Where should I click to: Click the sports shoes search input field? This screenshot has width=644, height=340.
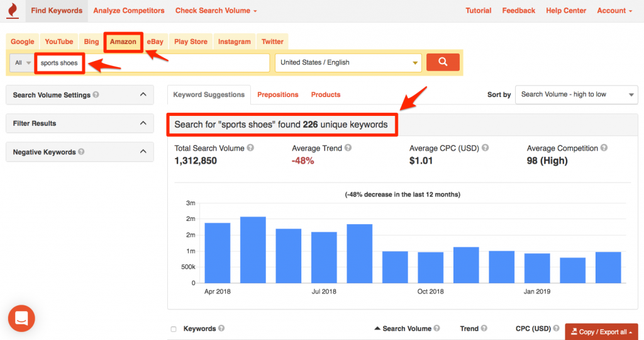point(153,63)
